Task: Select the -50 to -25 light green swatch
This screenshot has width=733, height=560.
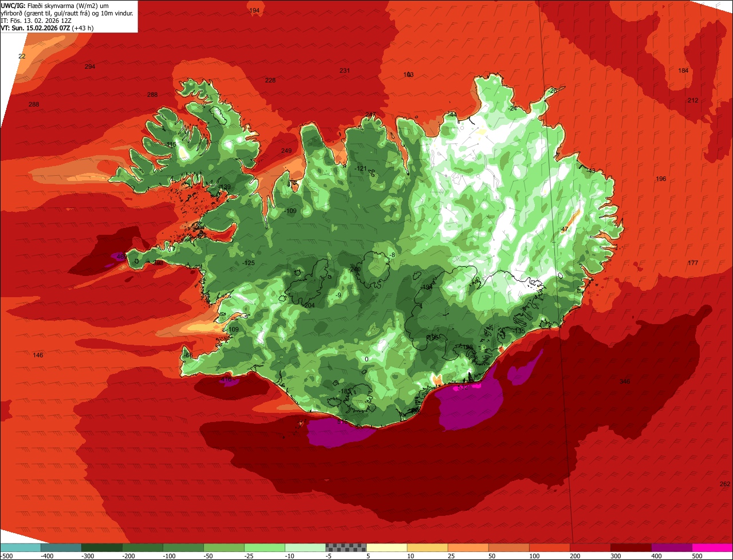Action: [223, 547]
